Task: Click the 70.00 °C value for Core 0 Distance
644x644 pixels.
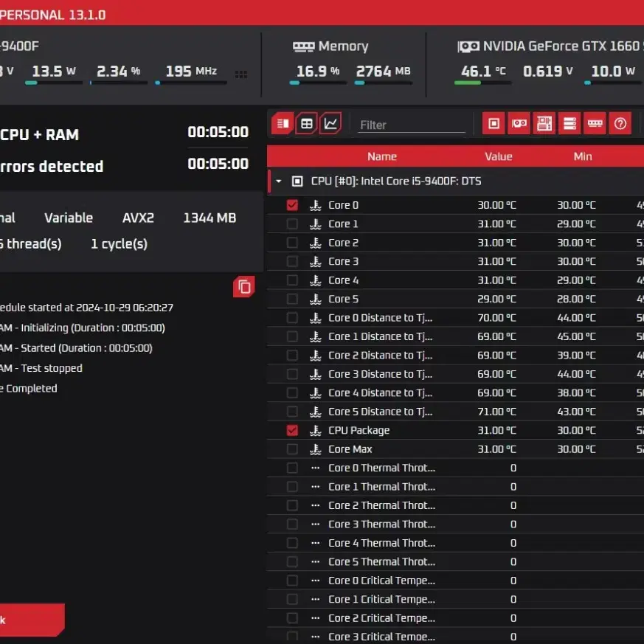Action: pos(496,318)
